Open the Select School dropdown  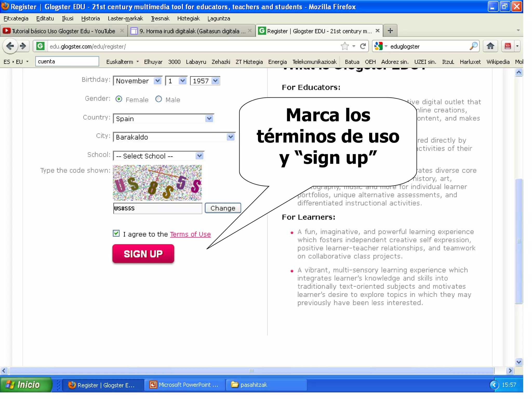coord(199,156)
